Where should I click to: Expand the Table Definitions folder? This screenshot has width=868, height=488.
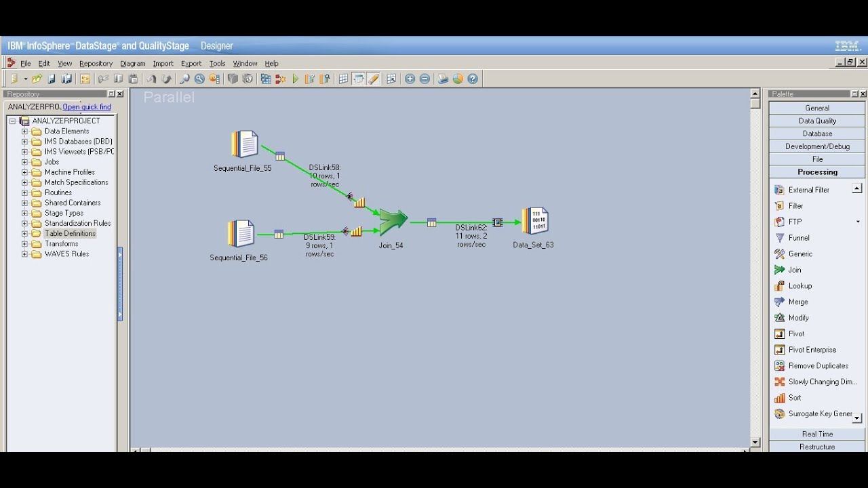(24, 234)
